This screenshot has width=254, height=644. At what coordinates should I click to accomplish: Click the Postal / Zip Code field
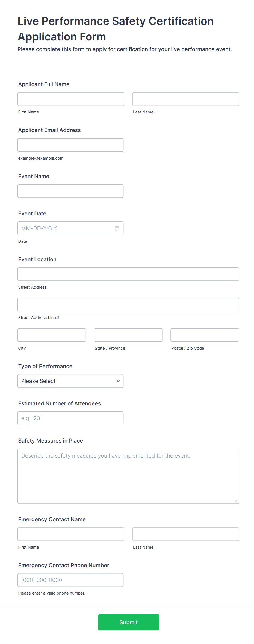tap(205, 335)
